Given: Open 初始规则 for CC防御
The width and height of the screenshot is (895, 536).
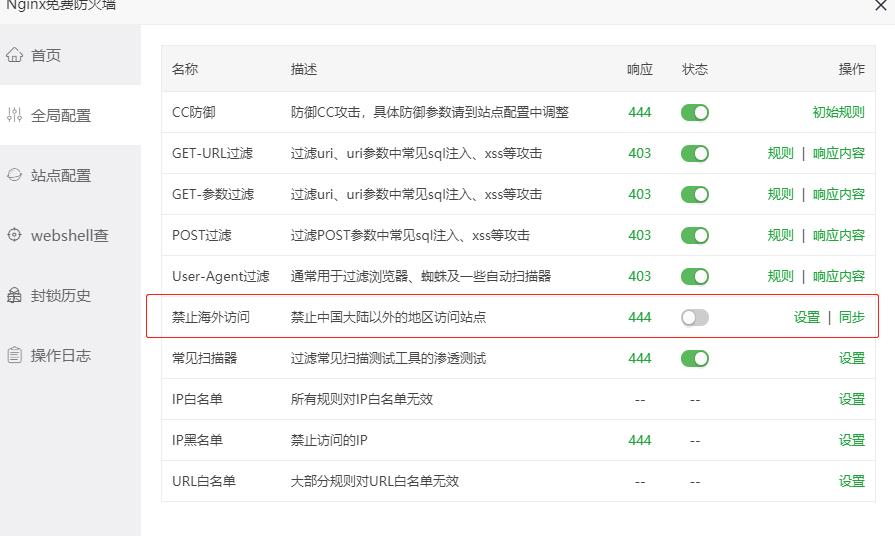Looking at the screenshot, I should (838, 112).
